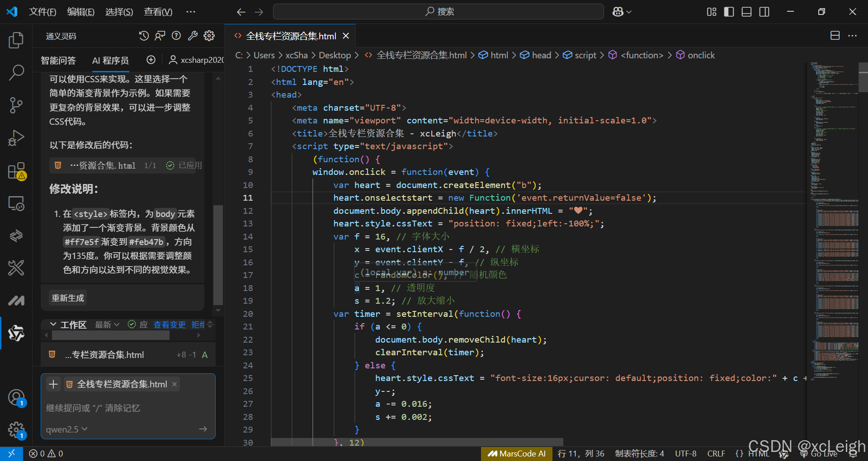
Task: Open the Source Control view
Action: 16,105
